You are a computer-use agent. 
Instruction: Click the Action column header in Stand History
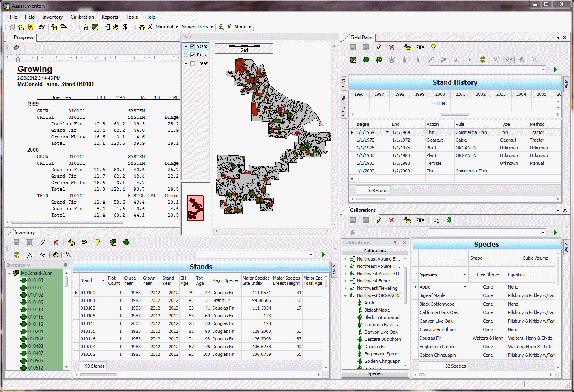[x=439, y=124]
